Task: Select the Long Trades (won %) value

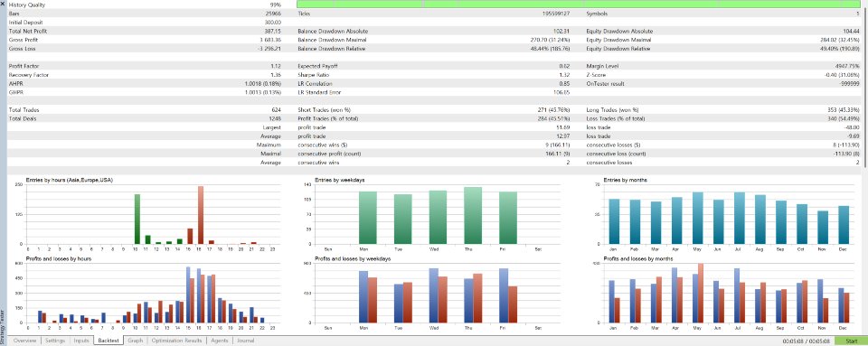Action: (x=844, y=110)
